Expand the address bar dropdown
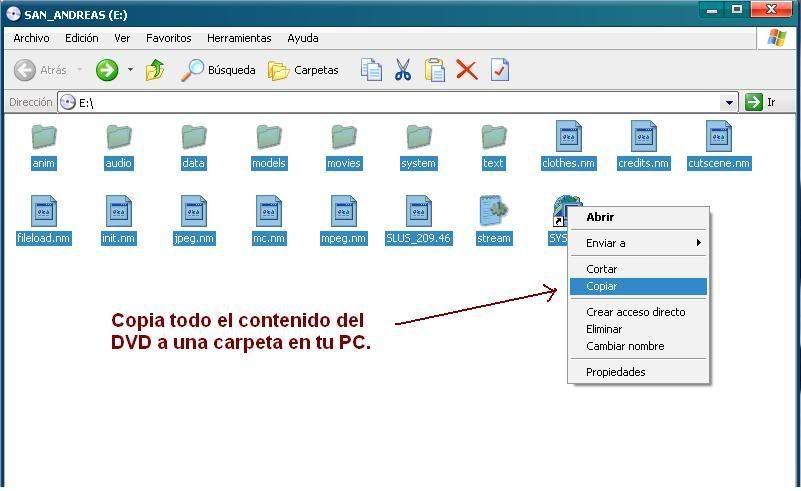Image resolution: width=801 pixels, height=491 pixels. [729, 103]
